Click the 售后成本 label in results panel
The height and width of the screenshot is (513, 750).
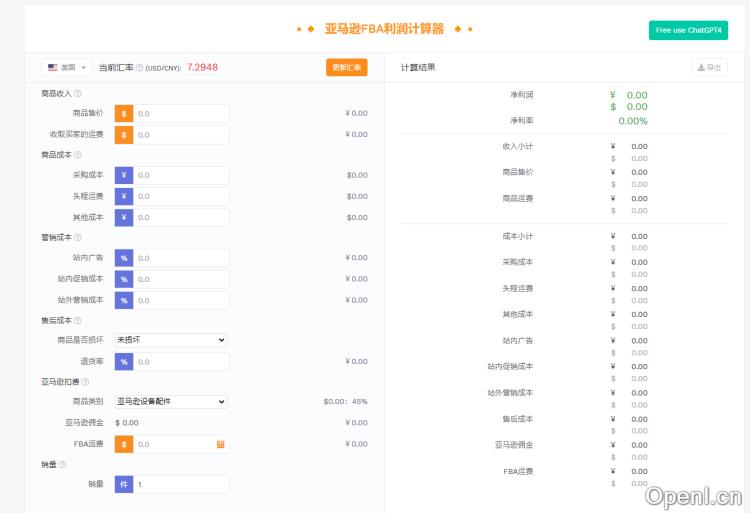518,419
